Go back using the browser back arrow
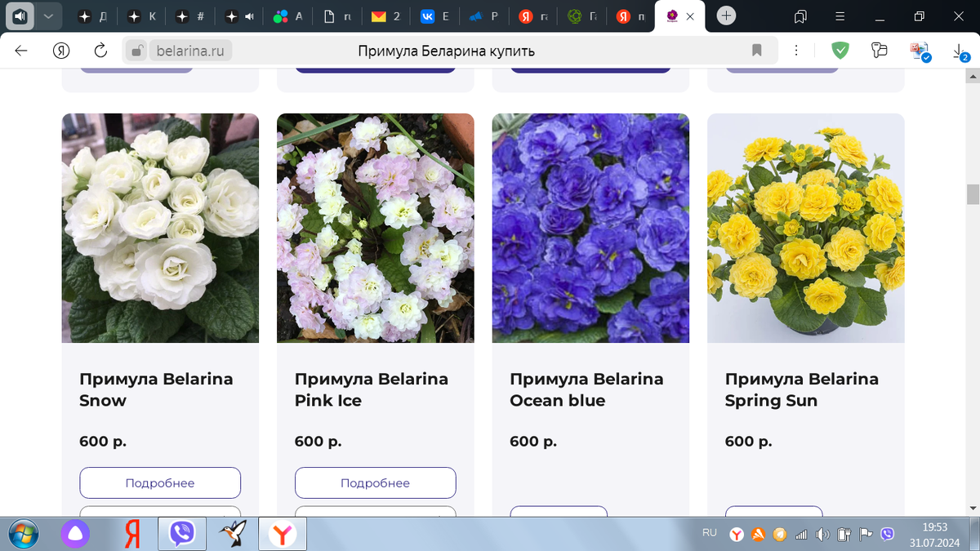 (x=21, y=51)
